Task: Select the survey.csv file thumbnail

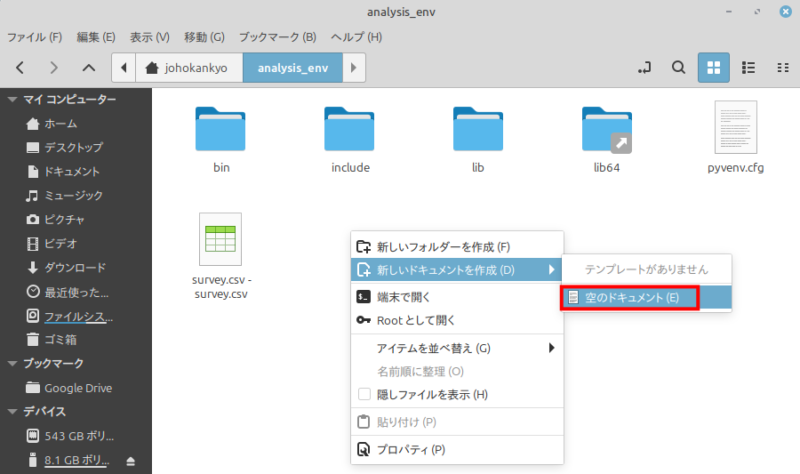Action: (221, 240)
